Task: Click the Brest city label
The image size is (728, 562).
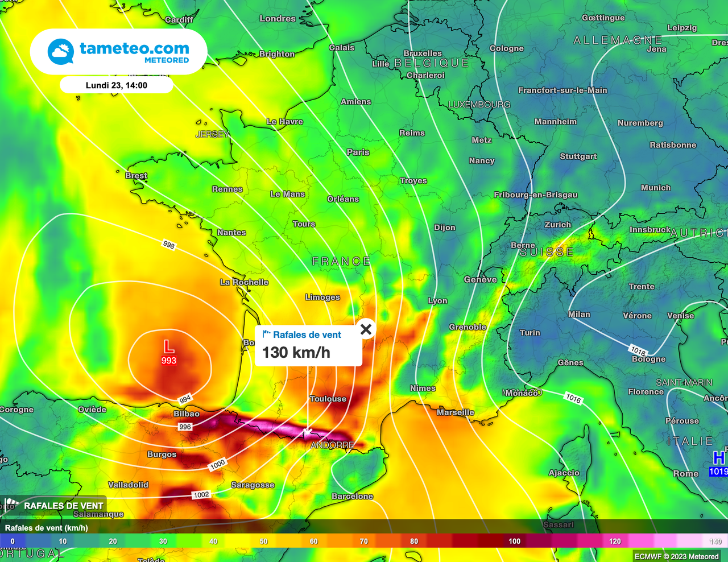Action: pyautogui.click(x=136, y=176)
